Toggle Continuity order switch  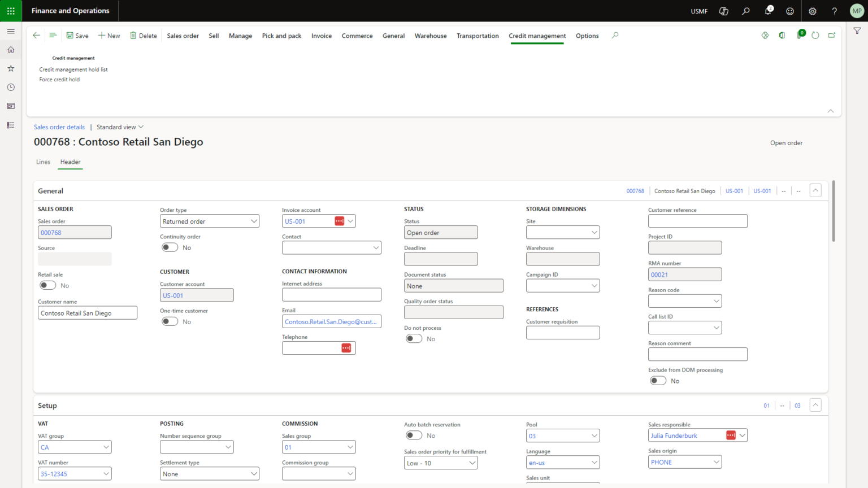click(x=170, y=247)
